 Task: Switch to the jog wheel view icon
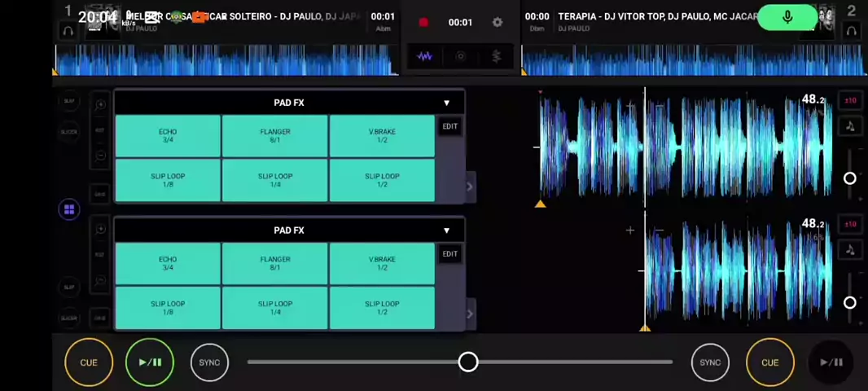pos(461,56)
